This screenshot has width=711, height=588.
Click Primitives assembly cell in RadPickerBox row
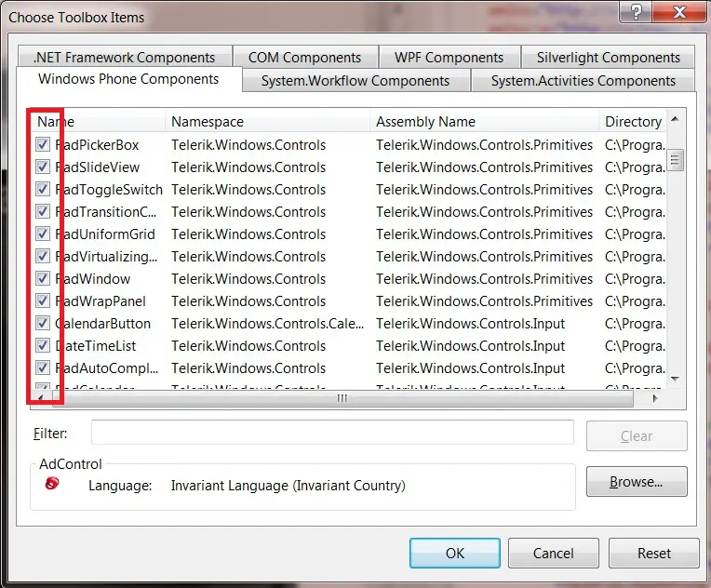point(484,145)
